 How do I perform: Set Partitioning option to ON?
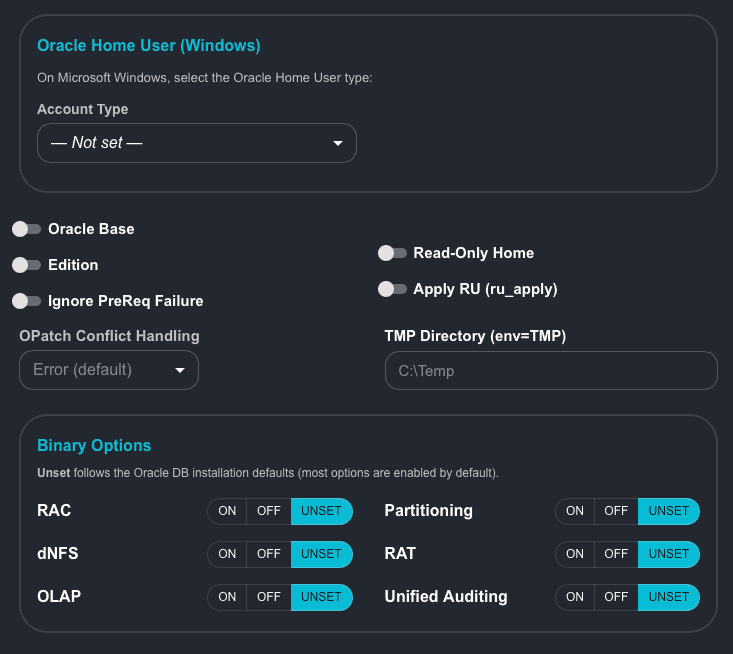(x=575, y=511)
